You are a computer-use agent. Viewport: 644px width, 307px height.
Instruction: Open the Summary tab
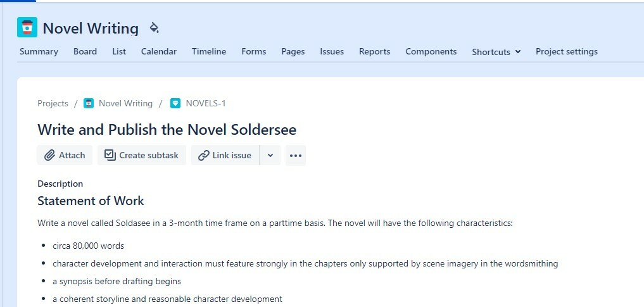(39, 52)
